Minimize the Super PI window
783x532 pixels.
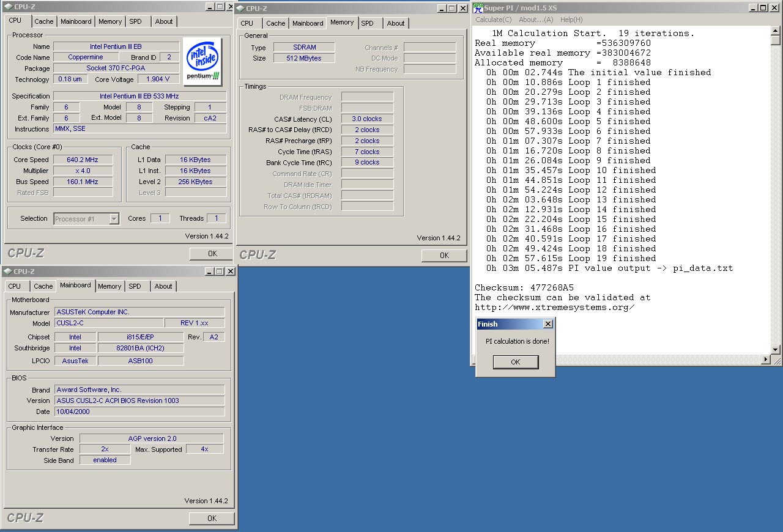pyautogui.click(x=754, y=8)
